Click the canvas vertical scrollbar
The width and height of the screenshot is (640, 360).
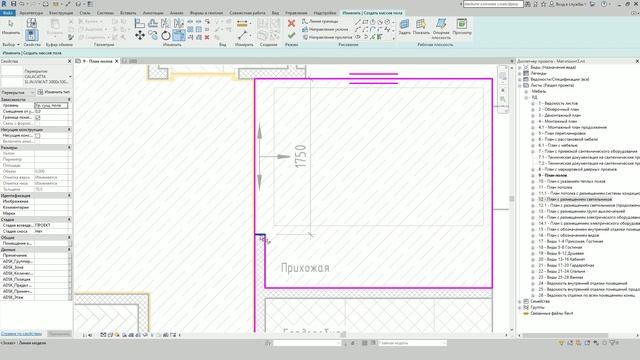pos(512,198)
